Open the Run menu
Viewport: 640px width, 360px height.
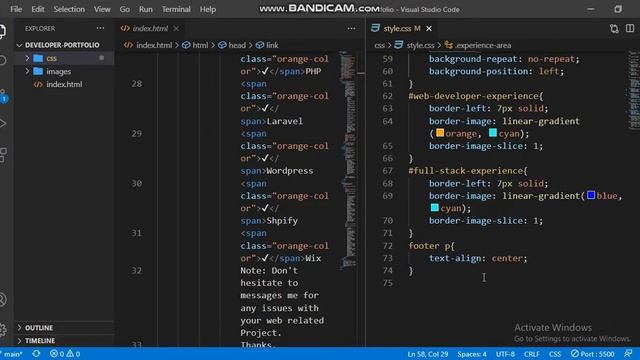[x=146, y=9]
